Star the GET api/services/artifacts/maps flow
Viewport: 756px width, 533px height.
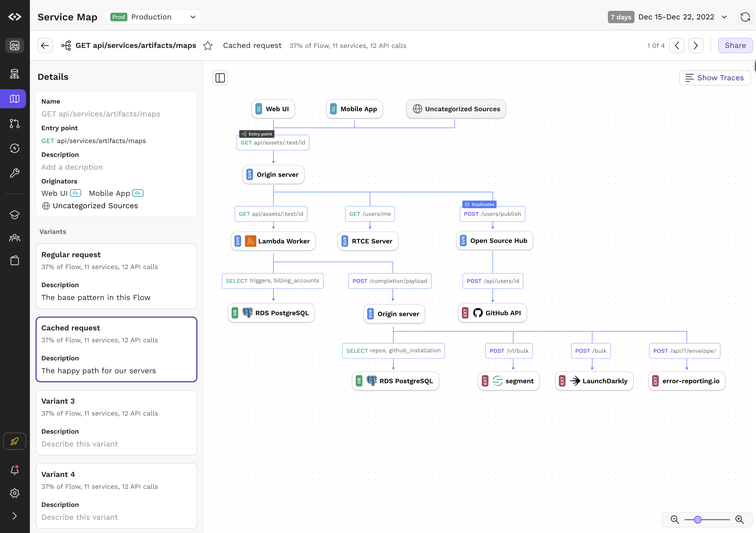tap(208, 46)
